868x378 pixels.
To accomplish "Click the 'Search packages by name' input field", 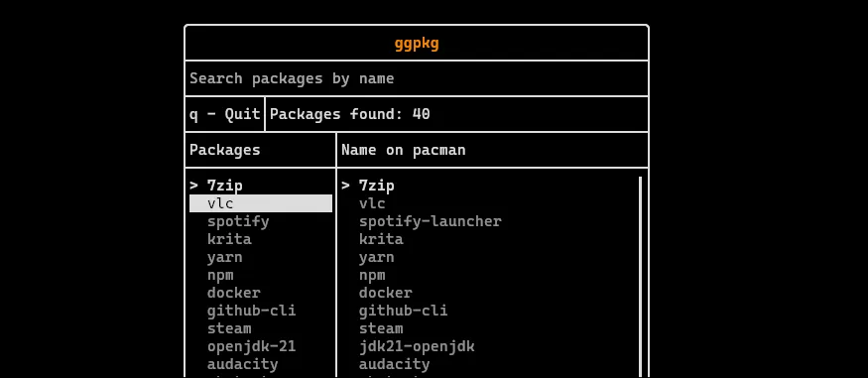I will [x=417, y=78].
